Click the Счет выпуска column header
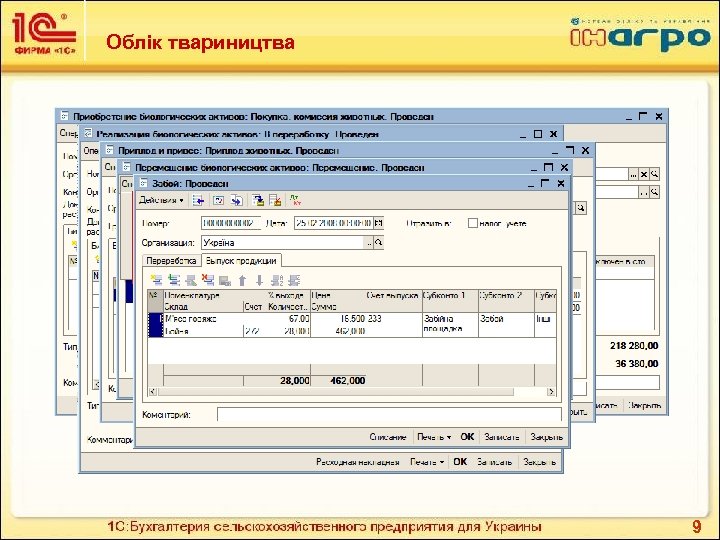 (393, 295)
